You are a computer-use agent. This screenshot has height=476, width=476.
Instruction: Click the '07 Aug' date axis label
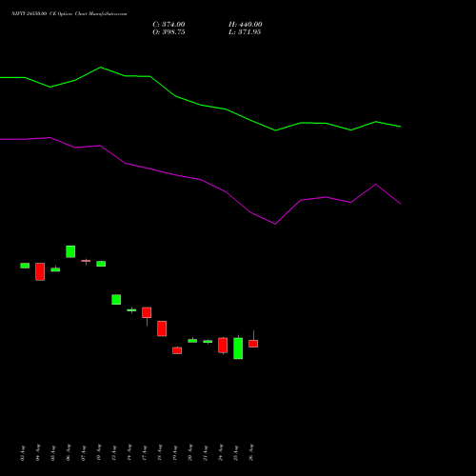[x=84, y=452]
